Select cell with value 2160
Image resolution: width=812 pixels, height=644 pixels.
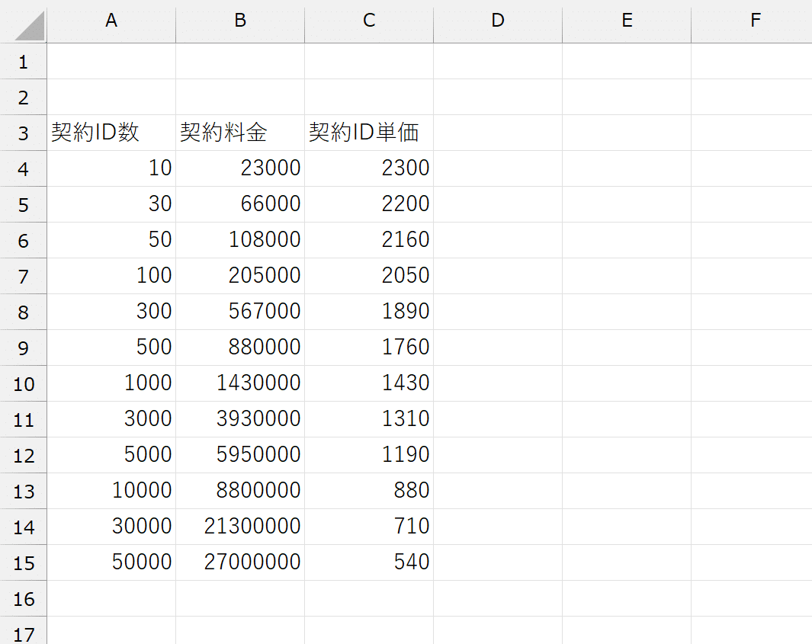[369, 240]
